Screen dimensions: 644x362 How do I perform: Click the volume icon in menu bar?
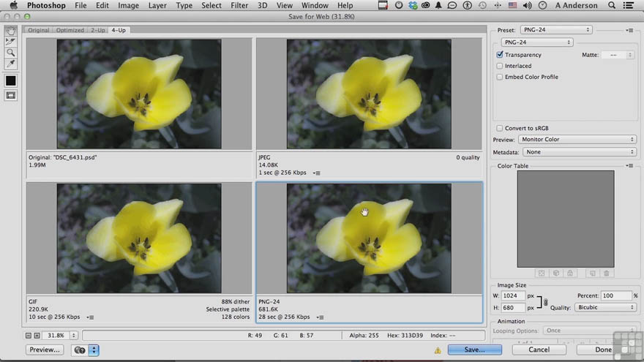click(x=528, y=5)
